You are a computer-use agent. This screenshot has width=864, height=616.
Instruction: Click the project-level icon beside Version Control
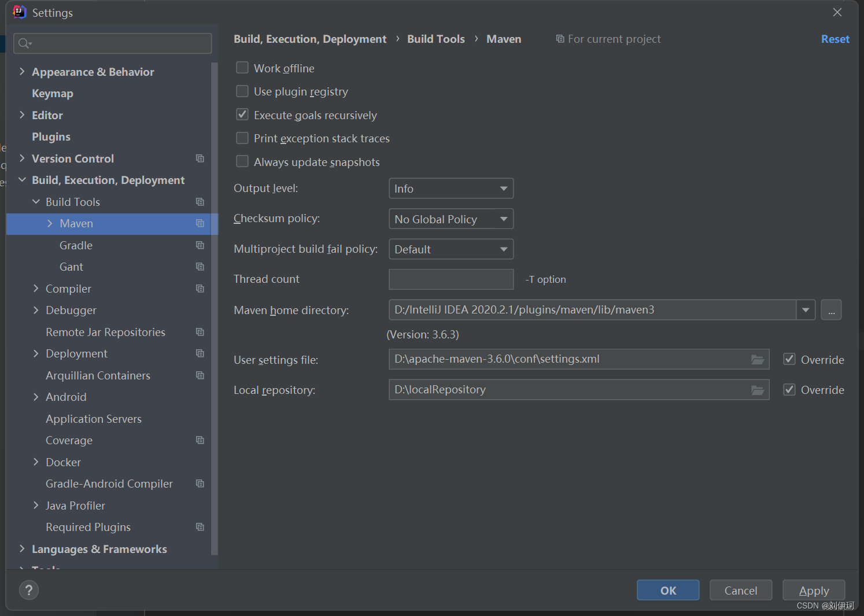pos(200,158)
